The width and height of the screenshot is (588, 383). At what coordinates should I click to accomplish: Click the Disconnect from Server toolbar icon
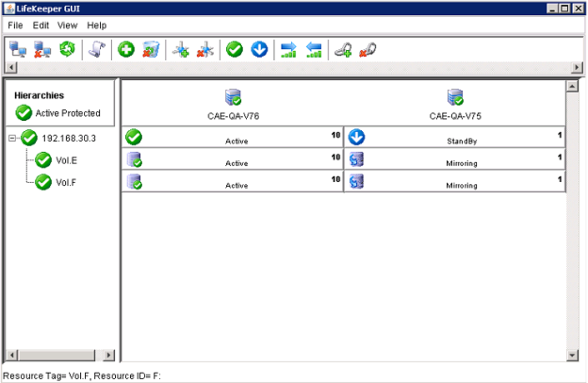point(42,49)
